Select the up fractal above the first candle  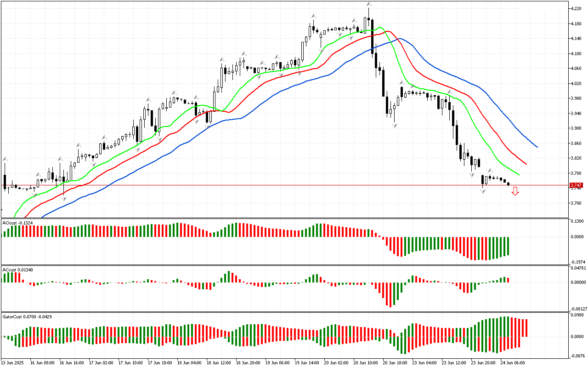tap(5, 159)
